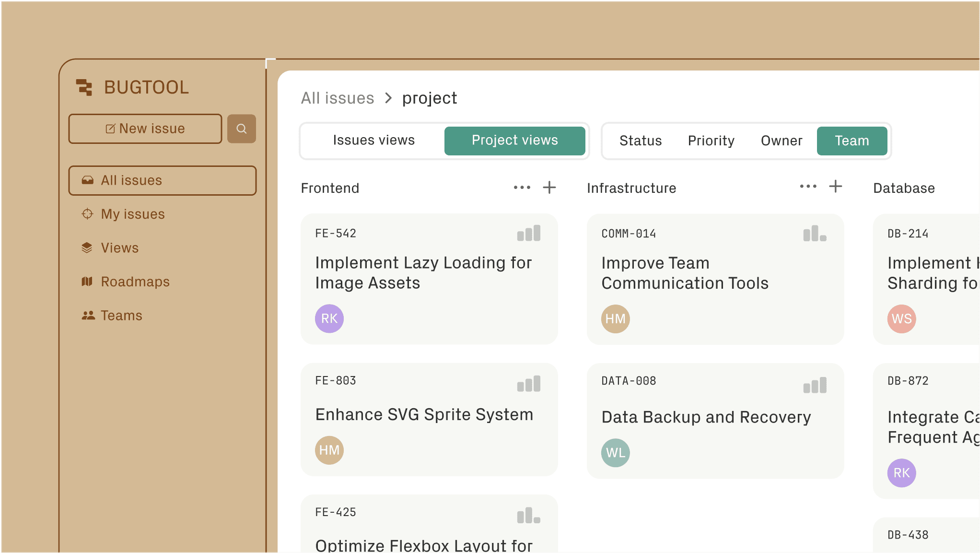Open the Frontend column ellipsis menu
This screenshot has height=553, width=980.
coord(522,188)
